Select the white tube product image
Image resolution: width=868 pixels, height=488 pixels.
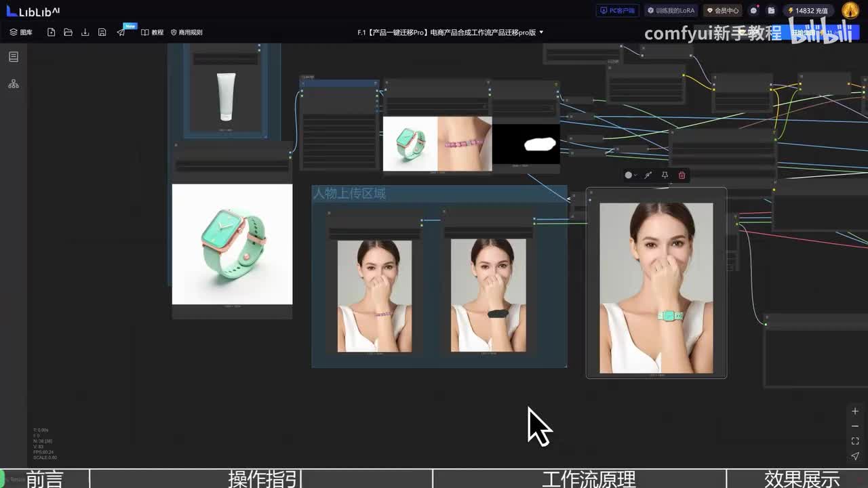226,97
